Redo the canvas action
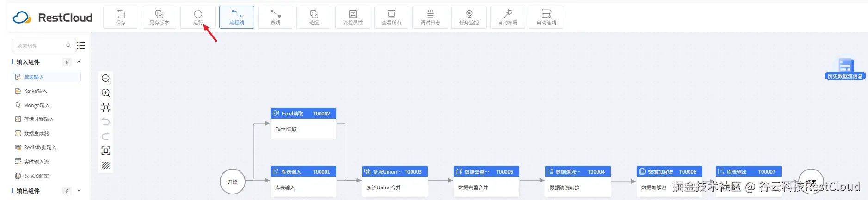This screenshot has height=200, width=868. 106,136
